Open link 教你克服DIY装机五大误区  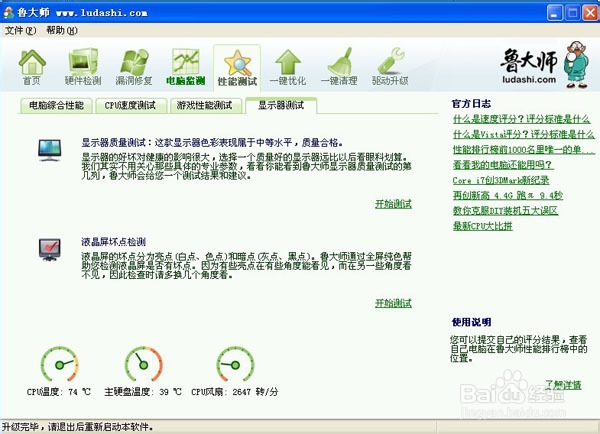pyautogui.click(x=505, y=211)
